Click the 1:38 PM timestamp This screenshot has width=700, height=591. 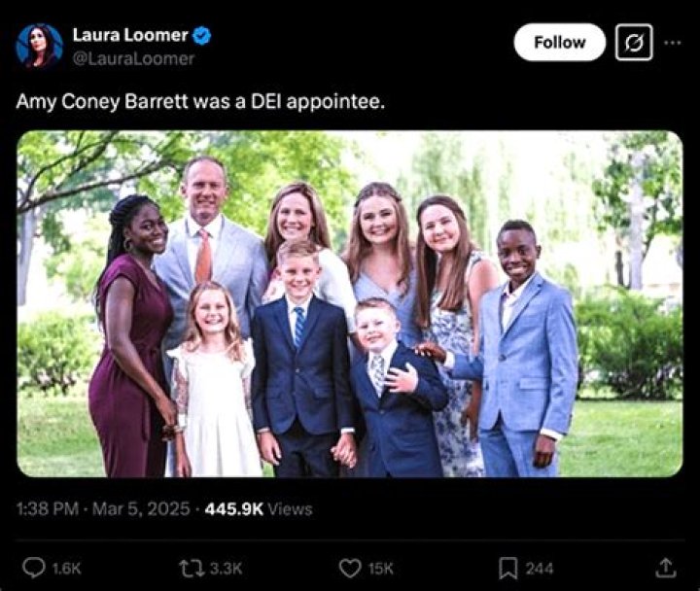[48, 508]
